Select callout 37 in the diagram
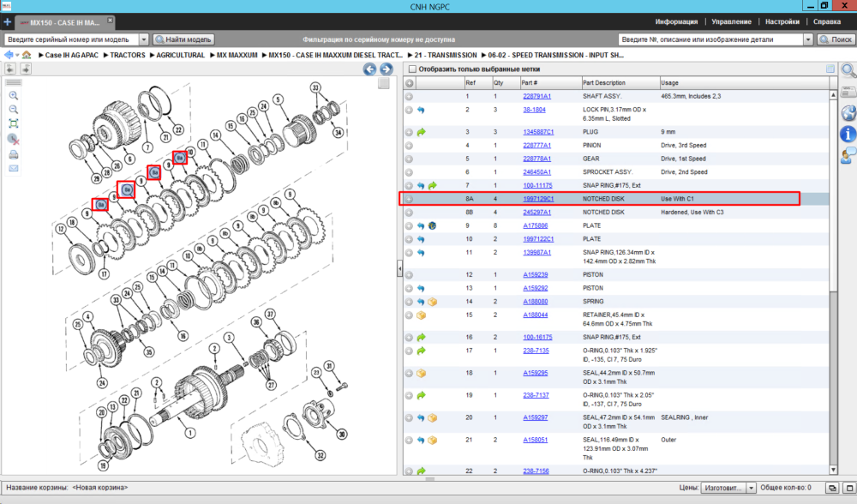The image size is (857, 504). [270, 314]
